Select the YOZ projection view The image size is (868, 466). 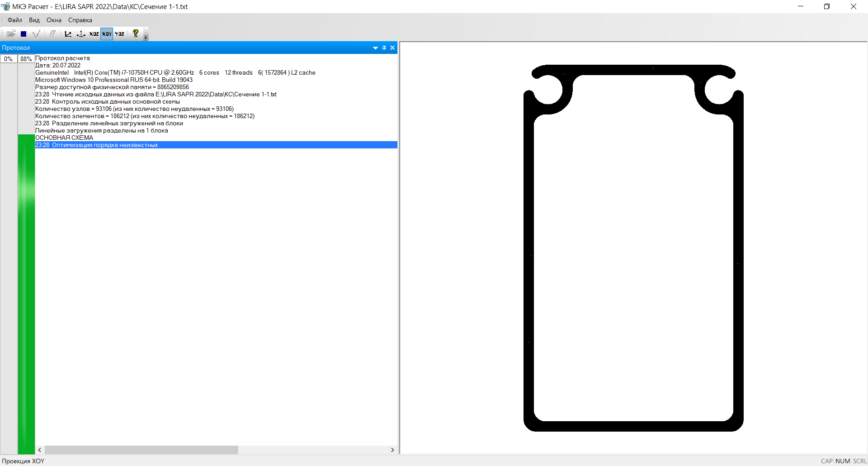click(x=119, y=33)
